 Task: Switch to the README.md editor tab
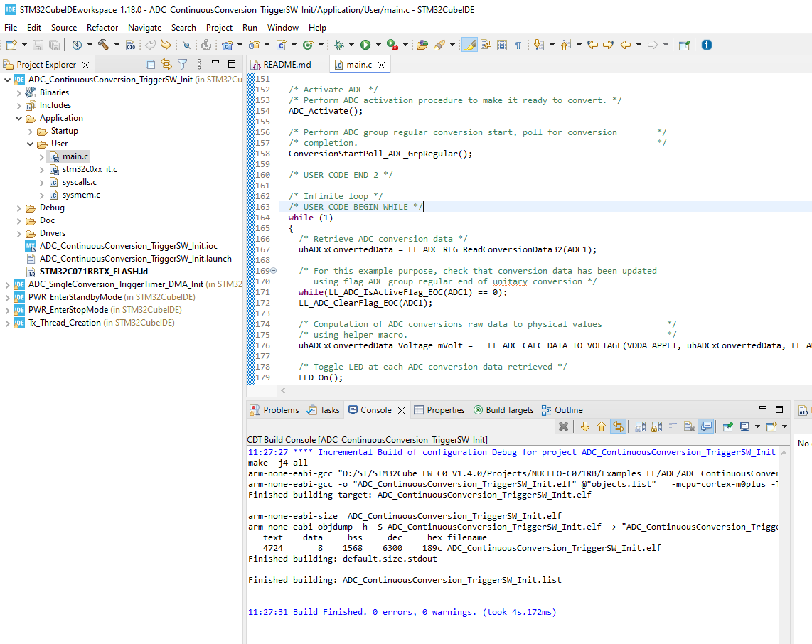coord(287,65)
